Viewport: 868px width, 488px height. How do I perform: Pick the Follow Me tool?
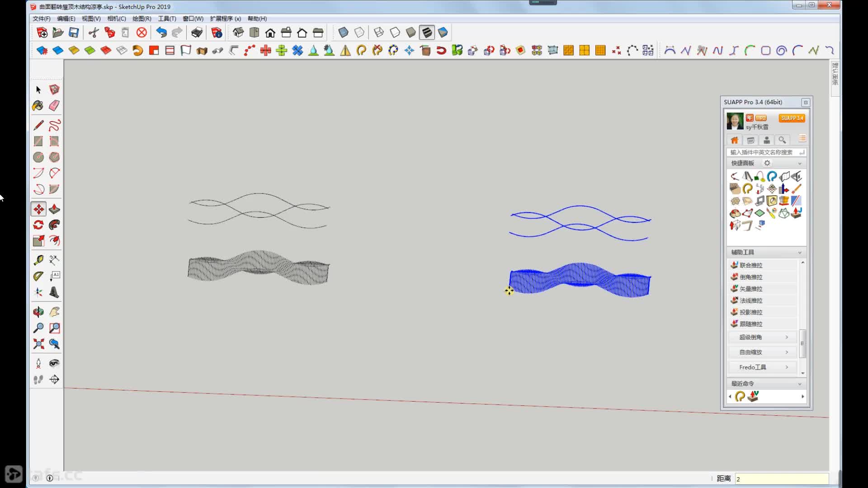pyautogui.click(x=54, y=225)
